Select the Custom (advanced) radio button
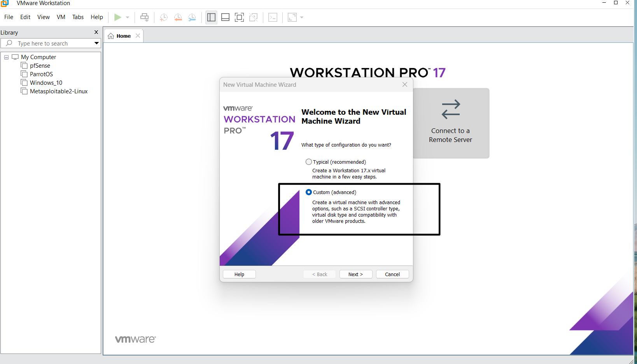This screenshot has height=364, width=637. (x=309, y=192)
